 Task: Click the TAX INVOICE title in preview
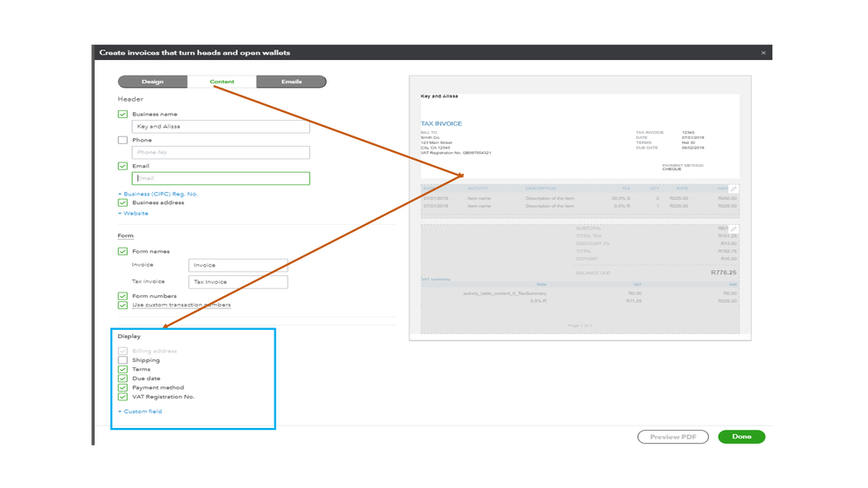[441, 124]
